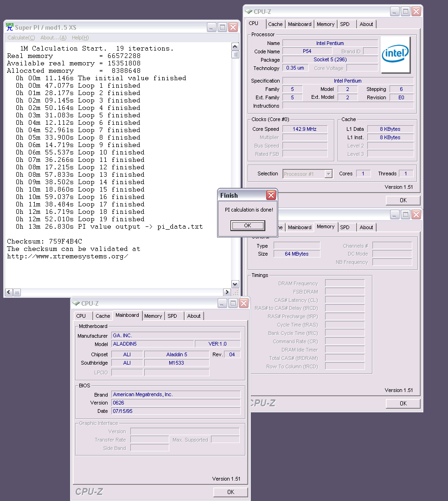The height and width of the screenshot is (501, 448).
Task: Click the Model field ALADDIN5
Action: pos(153,344)
